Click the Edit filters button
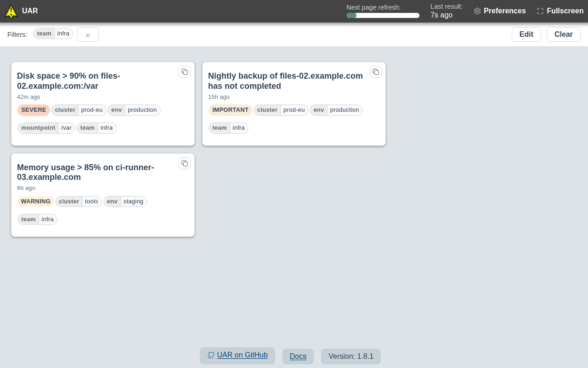Viewport: 588px width, 368px height. coord(526,34)
